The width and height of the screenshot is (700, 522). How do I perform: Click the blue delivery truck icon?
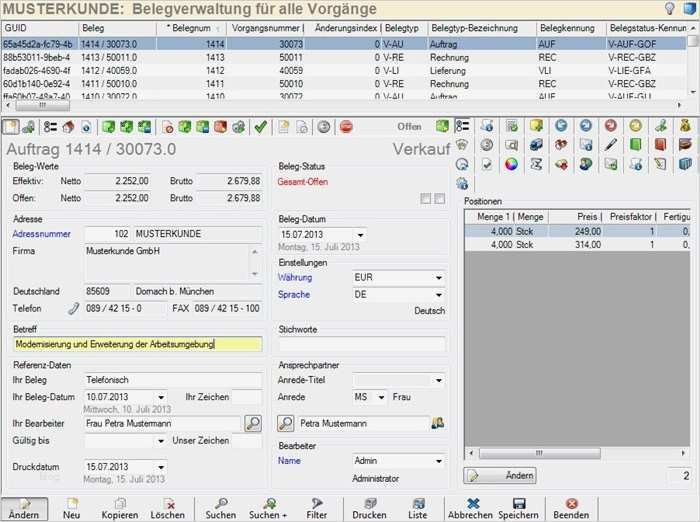tap(536, 145)
